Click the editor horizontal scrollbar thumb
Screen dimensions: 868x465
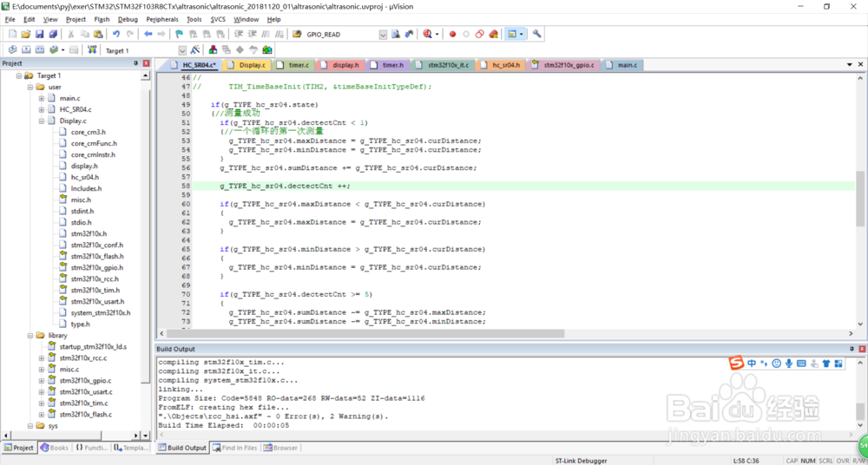click(x=365, y=334)
